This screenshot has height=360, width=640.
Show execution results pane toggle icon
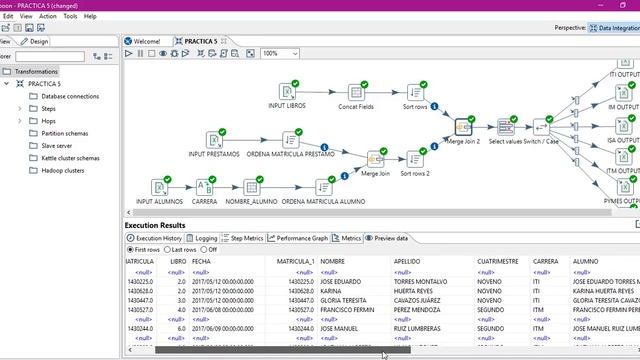(x=251, y=53)
